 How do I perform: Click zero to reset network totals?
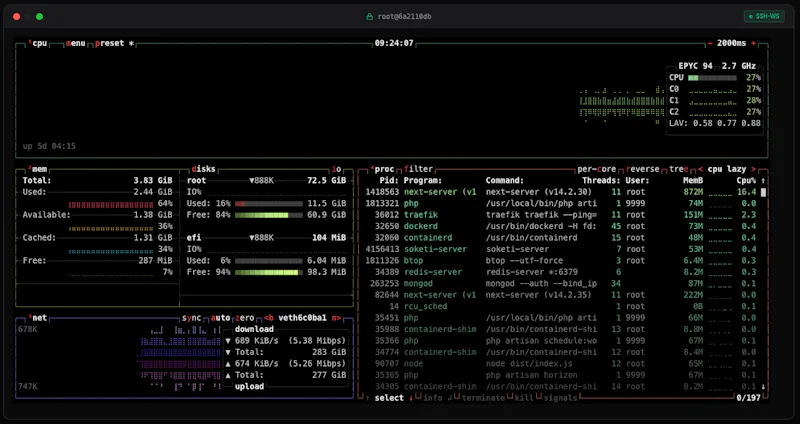(244, 318)
